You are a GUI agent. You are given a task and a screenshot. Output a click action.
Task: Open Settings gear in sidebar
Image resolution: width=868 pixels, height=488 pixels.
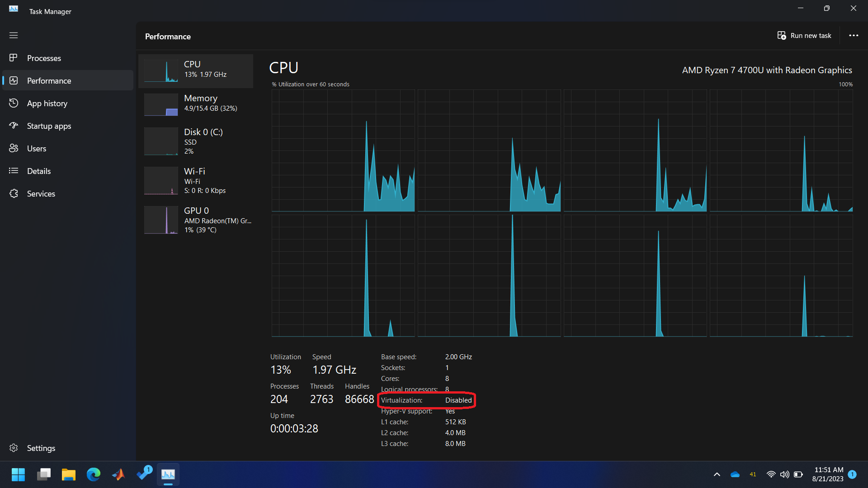tap(14, 448)
